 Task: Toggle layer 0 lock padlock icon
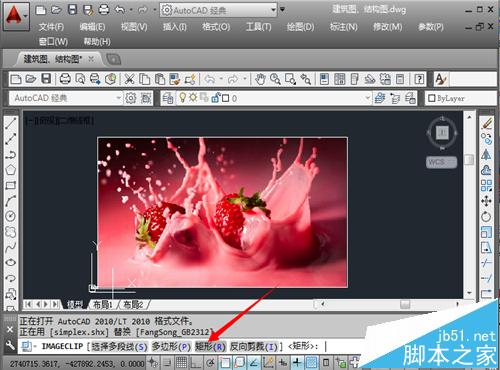point(216,97)
